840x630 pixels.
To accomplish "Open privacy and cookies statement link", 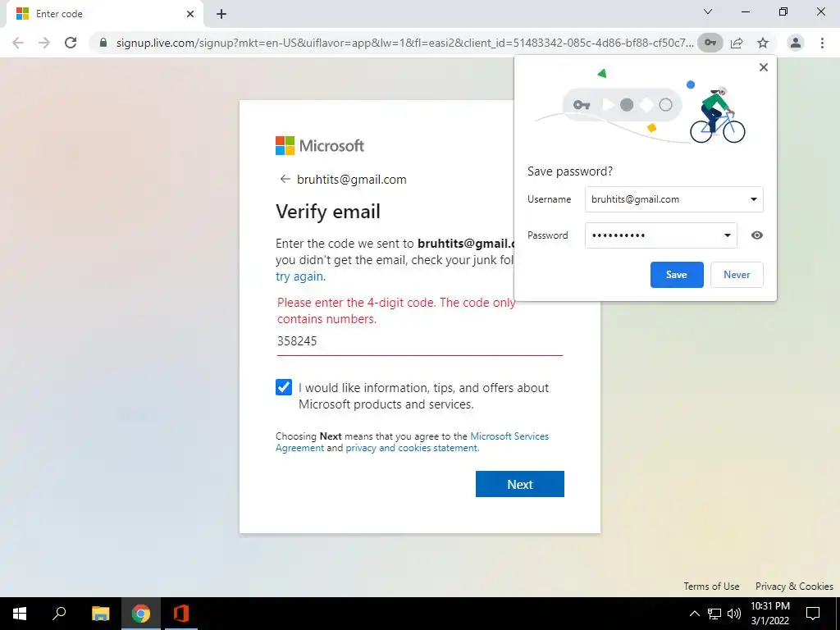I will click(x=412, y=448).
